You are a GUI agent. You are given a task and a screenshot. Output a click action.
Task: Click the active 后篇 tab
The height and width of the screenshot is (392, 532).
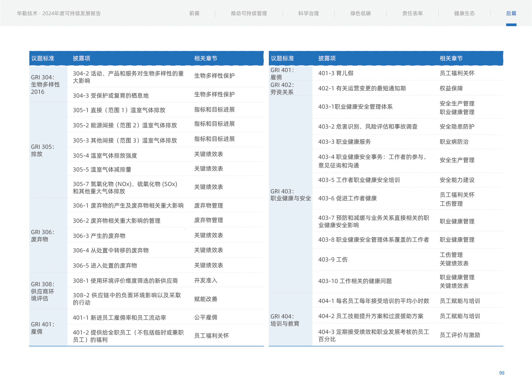pos(511,13)
